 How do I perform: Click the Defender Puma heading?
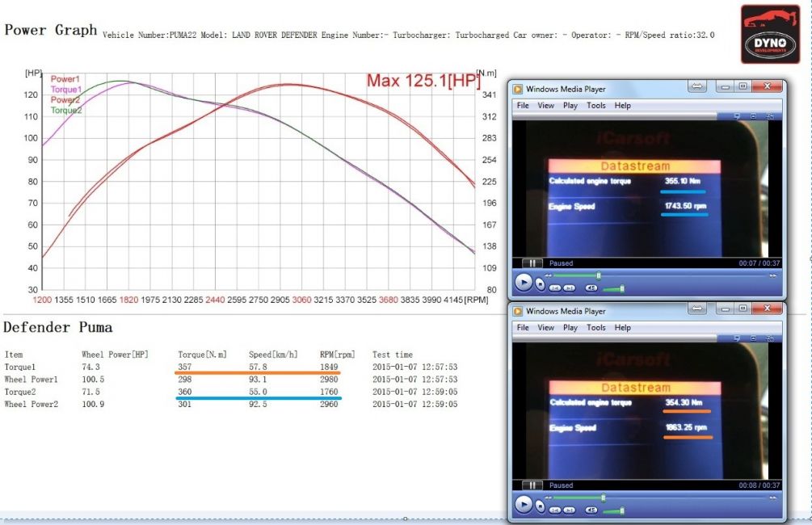(x=57, y=327)
